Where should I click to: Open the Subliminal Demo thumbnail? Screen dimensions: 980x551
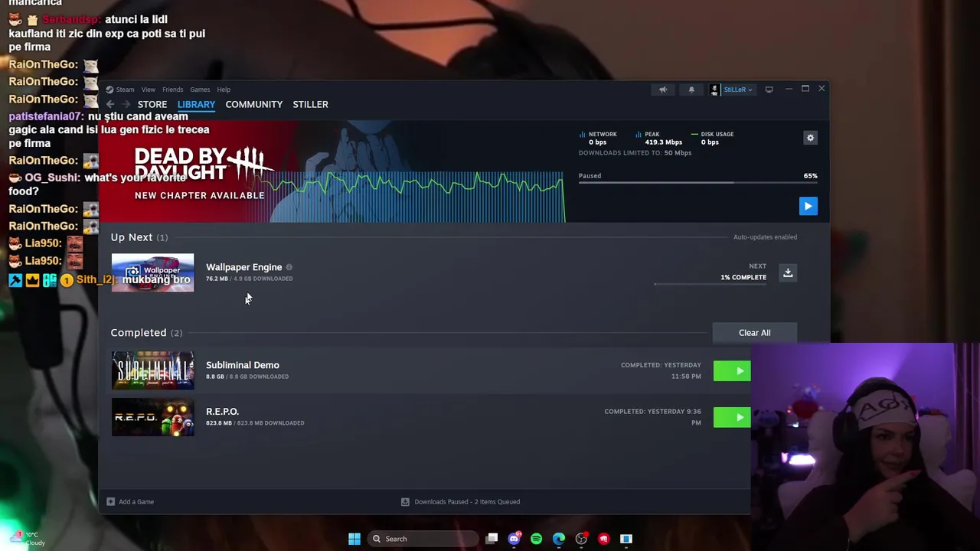(152, 370)
